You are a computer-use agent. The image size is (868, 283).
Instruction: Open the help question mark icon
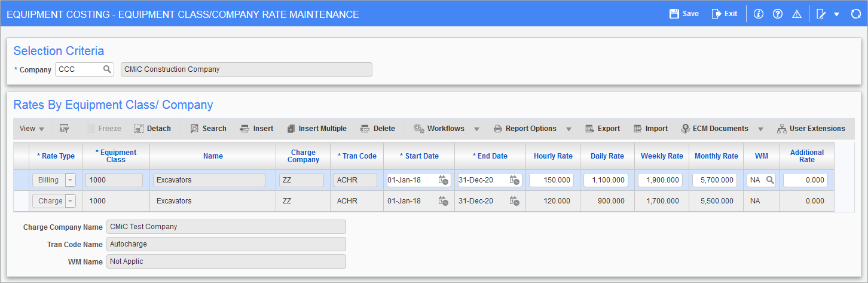coord(778,14)
